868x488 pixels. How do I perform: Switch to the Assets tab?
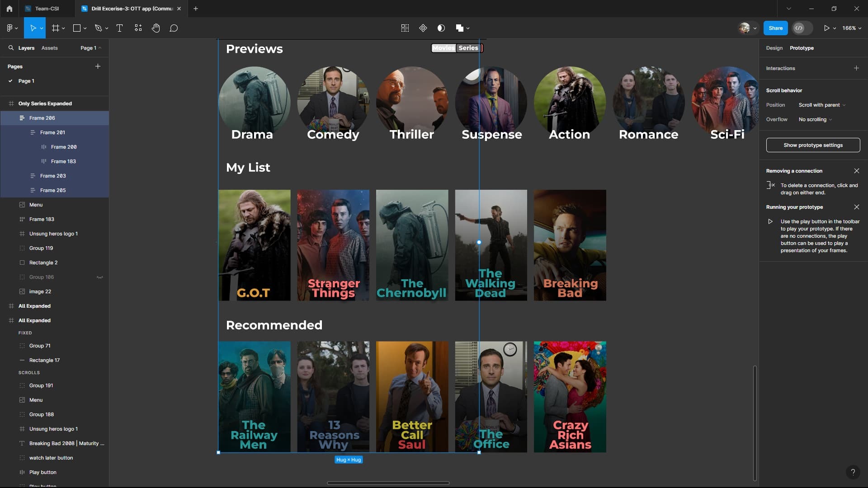[49, 48]
